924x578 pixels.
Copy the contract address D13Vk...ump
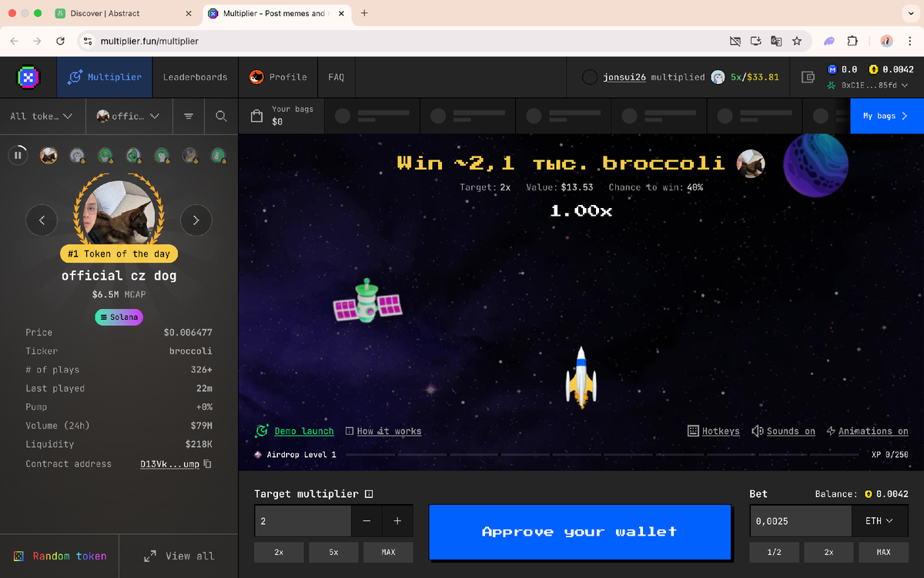(x=207, y=464)
